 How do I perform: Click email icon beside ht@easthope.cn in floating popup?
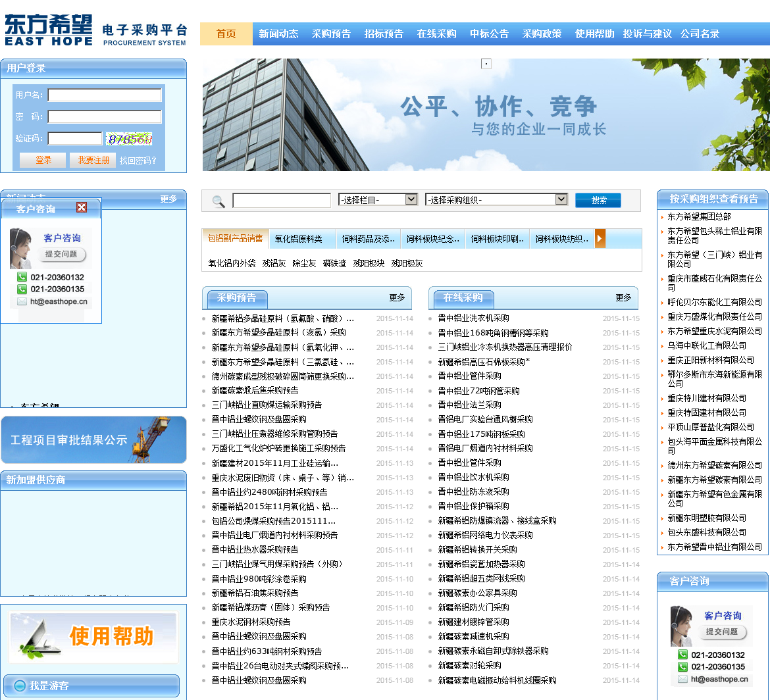point(22,301)
